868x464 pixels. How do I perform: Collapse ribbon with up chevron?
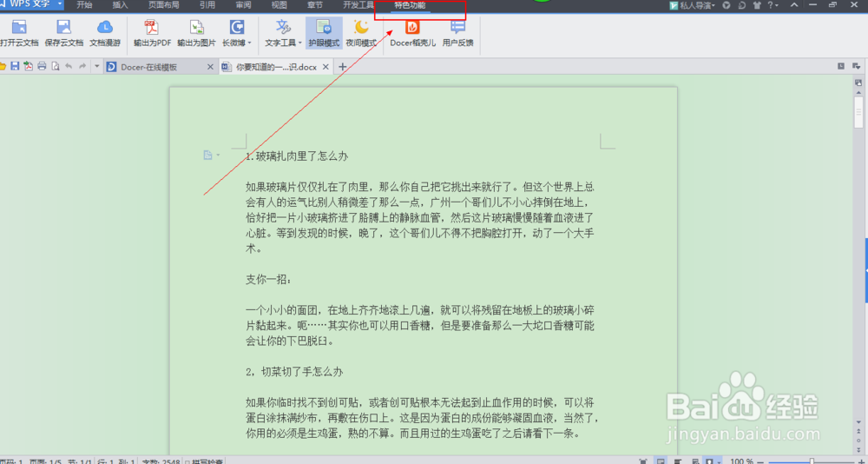click(x=794, y=5)
